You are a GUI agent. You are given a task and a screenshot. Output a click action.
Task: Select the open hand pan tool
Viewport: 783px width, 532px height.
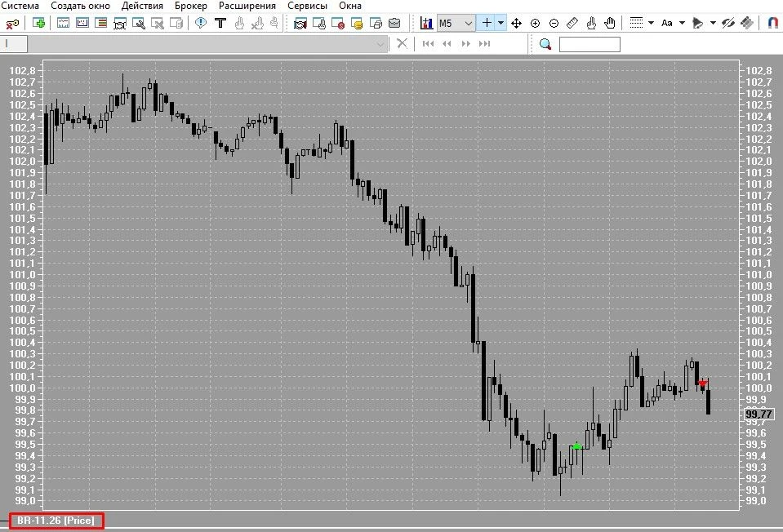[609, 23]
